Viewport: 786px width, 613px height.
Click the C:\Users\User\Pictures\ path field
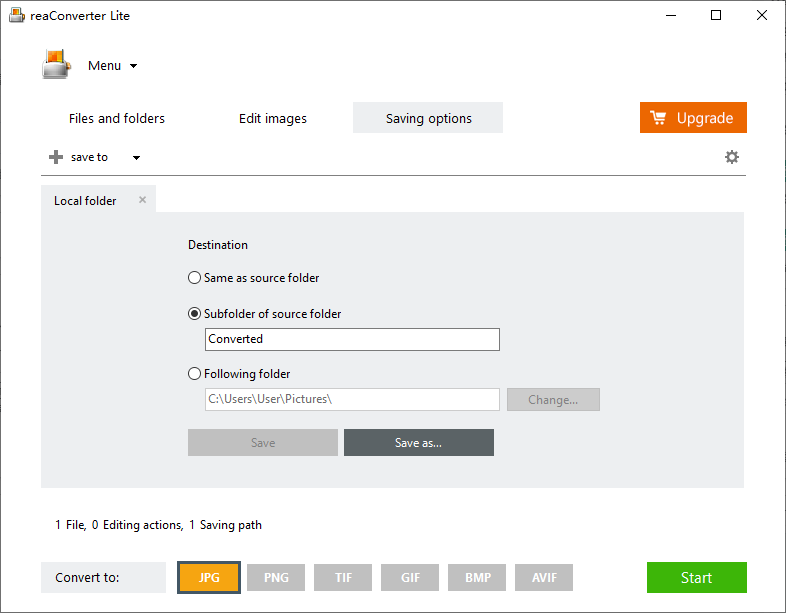(x=352, y=399)
